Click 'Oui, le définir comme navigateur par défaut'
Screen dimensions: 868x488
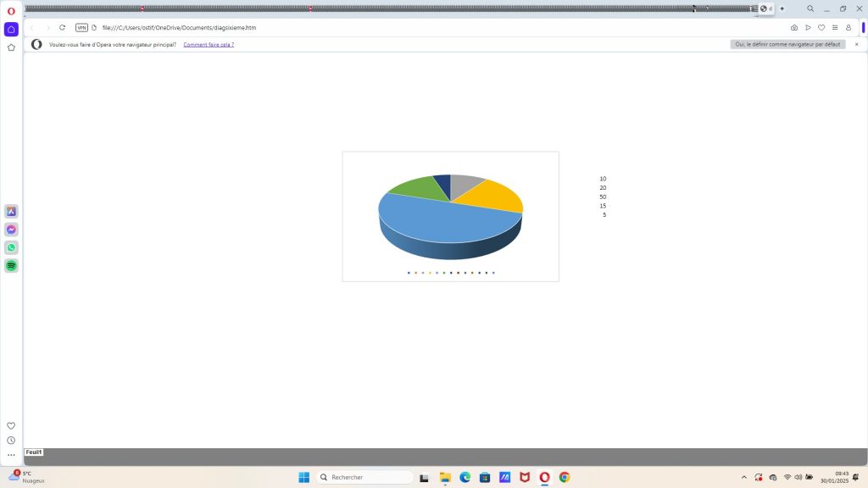(787, 44)
